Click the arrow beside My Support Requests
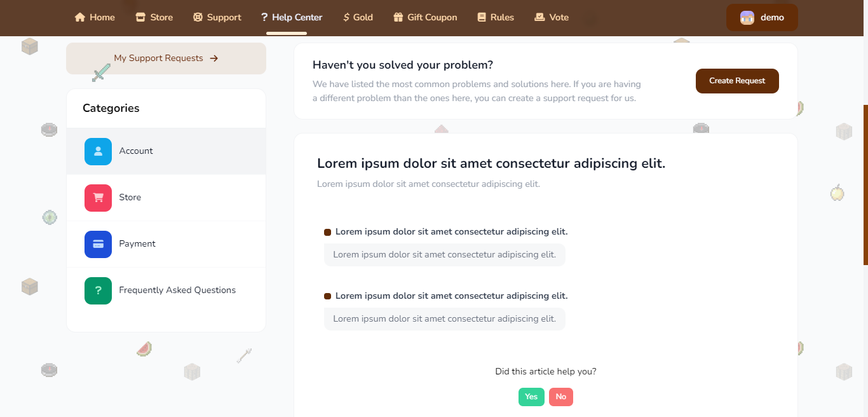 coord(214,58)
